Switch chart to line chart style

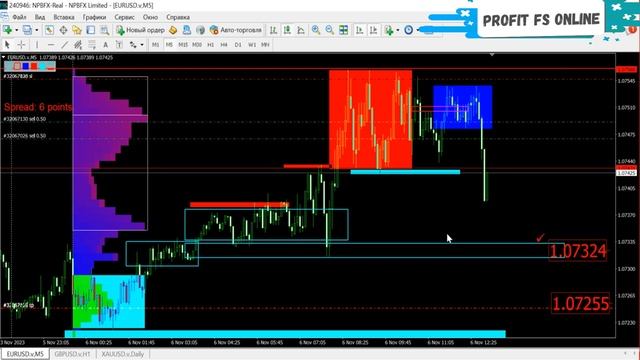pyautogui.click(x=301, y=30)
